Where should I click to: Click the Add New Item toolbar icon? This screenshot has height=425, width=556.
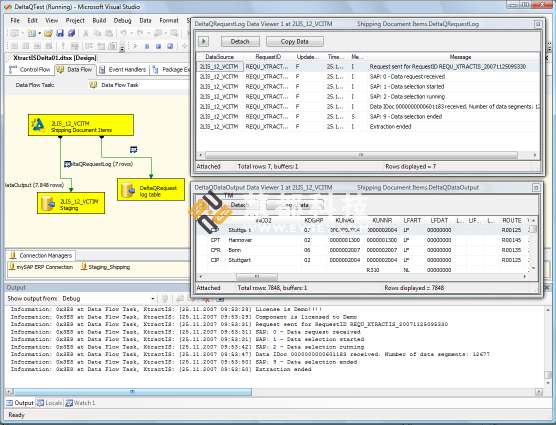click(32, 34)
